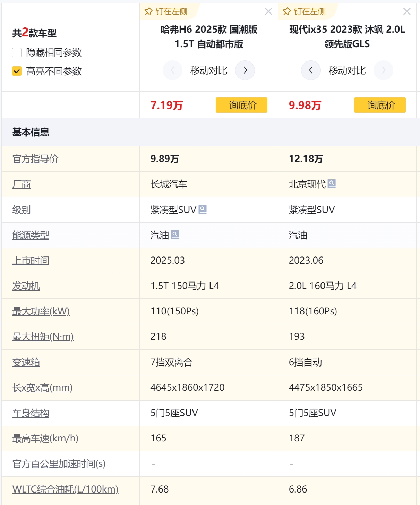Click the 118(160Ps) max power value
420x505 pixels.
coord(313,311)
